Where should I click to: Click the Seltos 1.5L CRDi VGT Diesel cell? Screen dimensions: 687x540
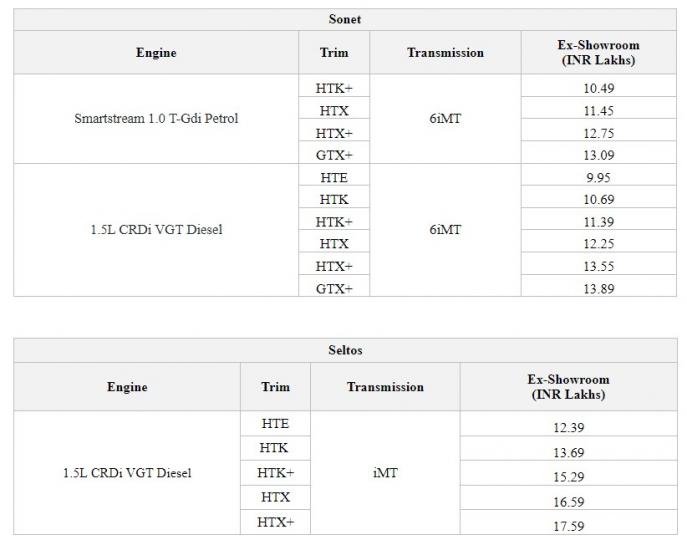coord(127,472)
